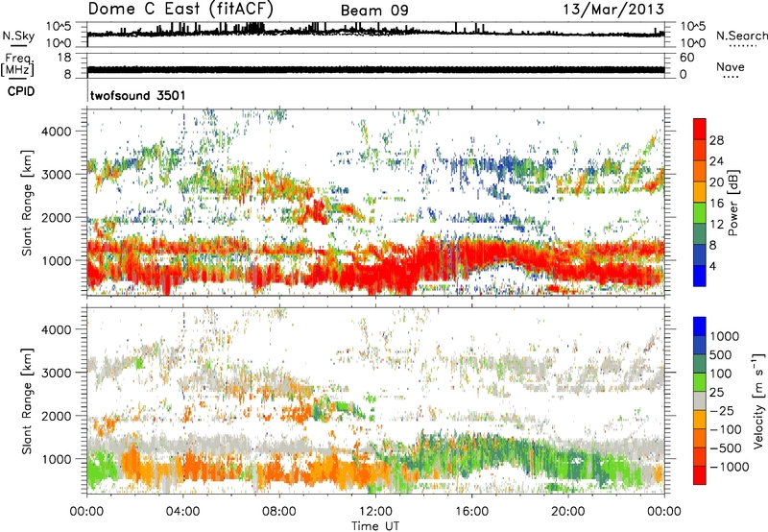Click the '18' frequency axis tick label
This screenshot has height=532, width=768.
pyautogui.click(x=63, y=58)
